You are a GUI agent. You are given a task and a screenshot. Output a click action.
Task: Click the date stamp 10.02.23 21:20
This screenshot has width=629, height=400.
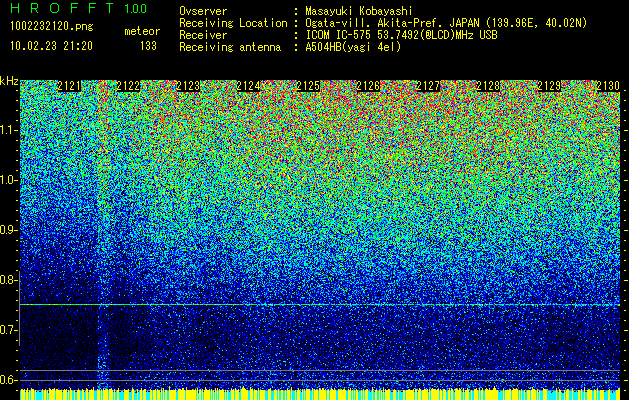click(51, 46)
